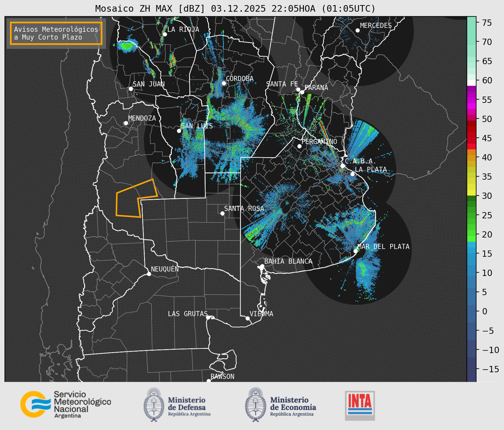Click the BAHÍA BLANCA label text
Viewport: 504px width, 430px height.
tap(288, 261)
